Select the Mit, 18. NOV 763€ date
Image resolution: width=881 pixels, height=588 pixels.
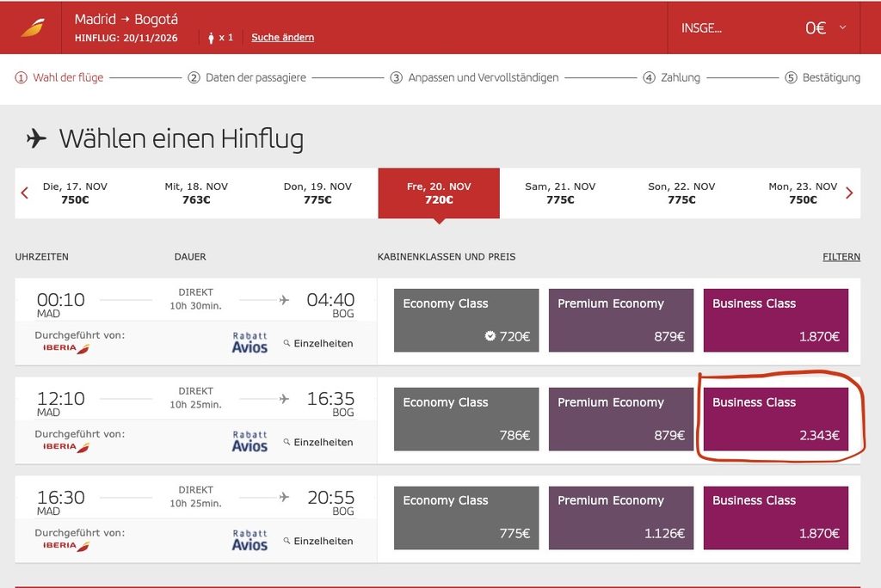click(x=196, y=193)
